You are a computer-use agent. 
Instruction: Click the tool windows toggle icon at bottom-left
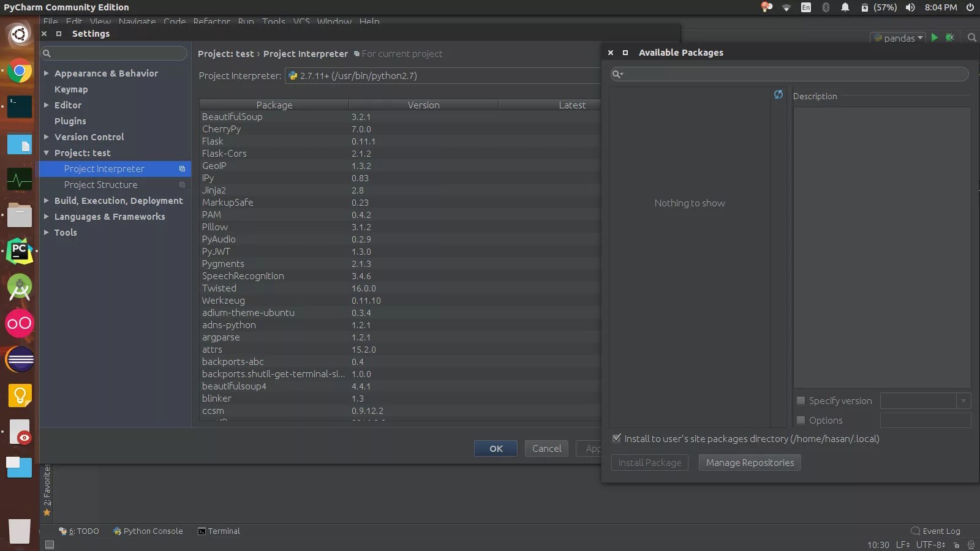pyautogui.click(x=50, y=544)
